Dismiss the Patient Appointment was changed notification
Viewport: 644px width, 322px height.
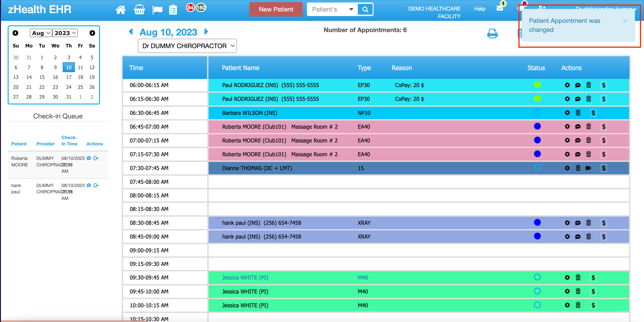(625, 21)
